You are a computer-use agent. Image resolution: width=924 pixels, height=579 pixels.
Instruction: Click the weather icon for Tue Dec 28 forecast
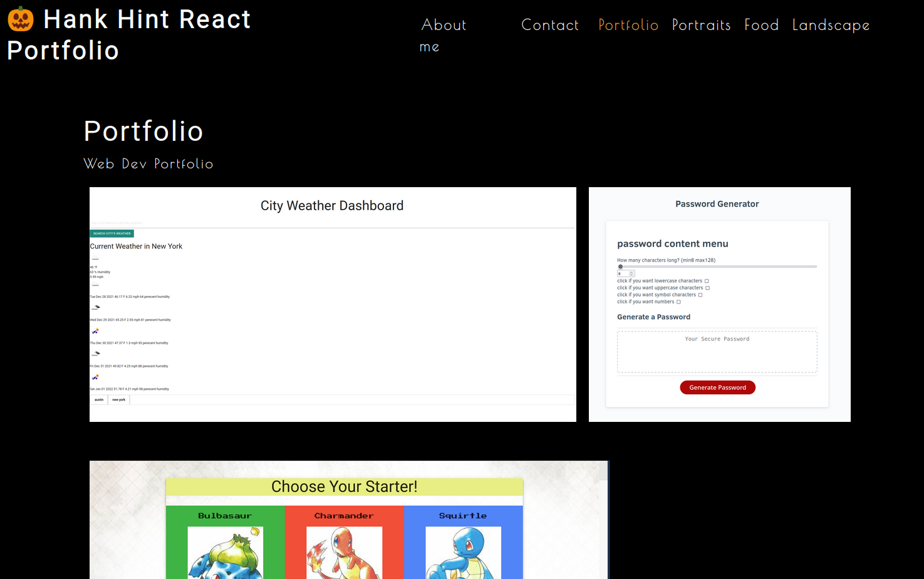pyautogui.click(x=95, y=285)
